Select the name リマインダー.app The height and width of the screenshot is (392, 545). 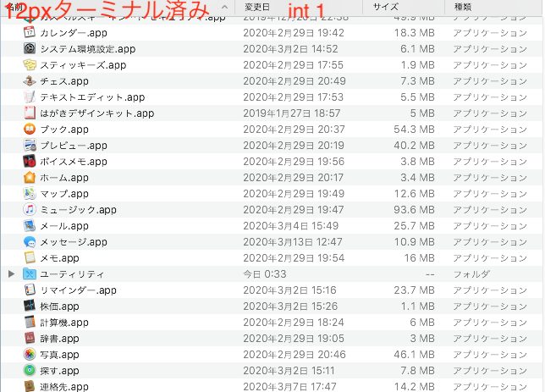pyautogui.click(x=78, y=290)
